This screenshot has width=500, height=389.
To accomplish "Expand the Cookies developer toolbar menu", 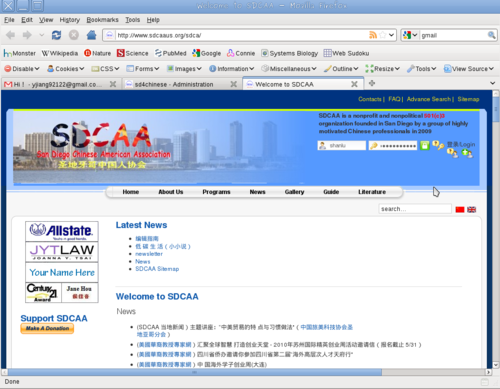I will [66, 69].
